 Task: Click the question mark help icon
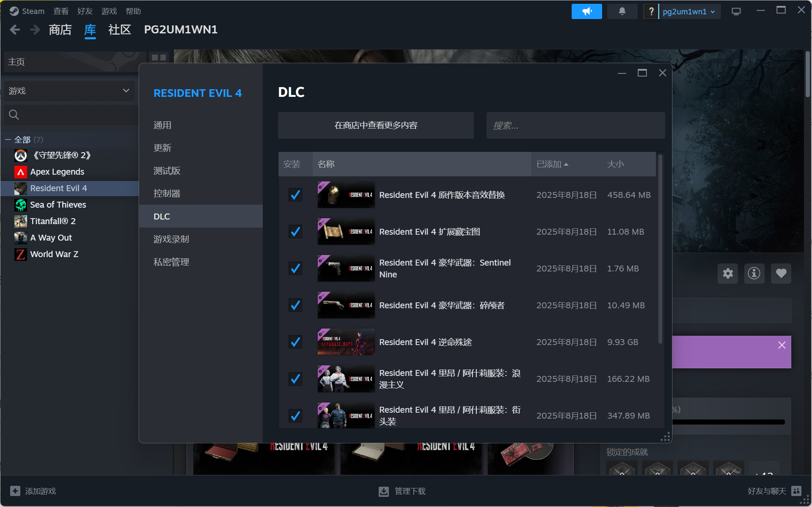[651, 11]
